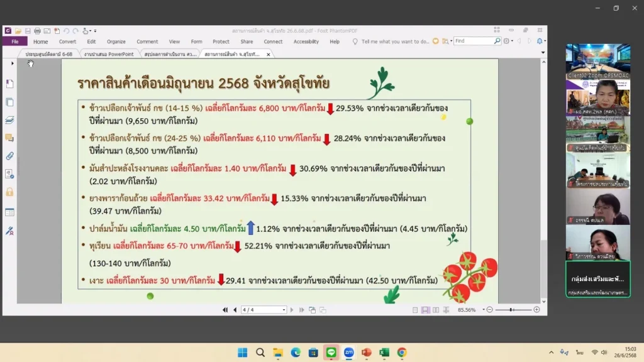
Task: Switch to continuous facing view mode
Action: (x=446, y=310)
